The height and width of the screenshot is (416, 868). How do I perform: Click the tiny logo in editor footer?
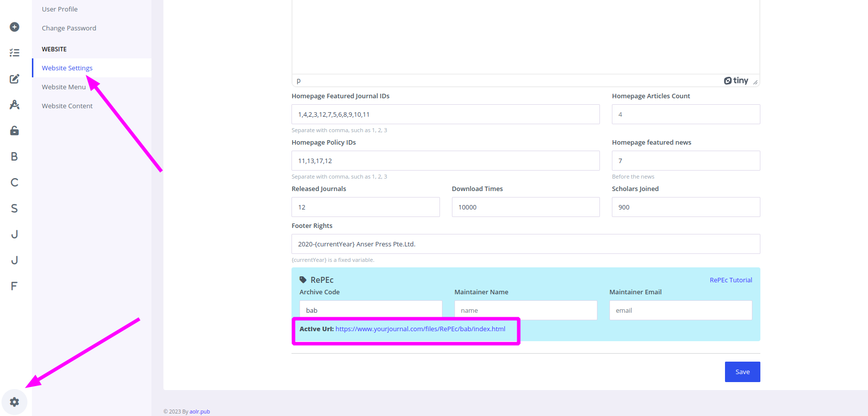point(736,81)
